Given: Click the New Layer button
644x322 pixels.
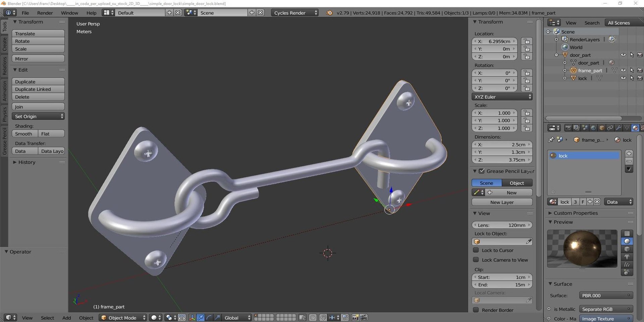Looking at the screenshot, I should [502, 202].
